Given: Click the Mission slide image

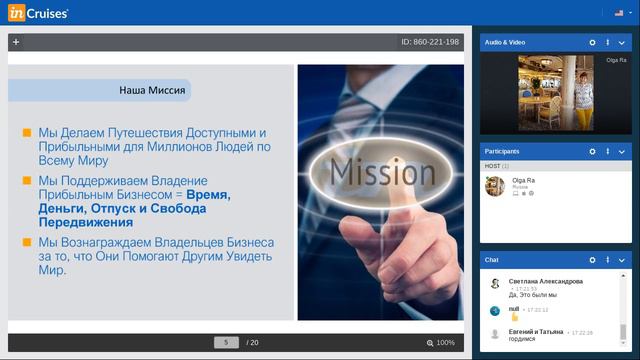Looking at the screenshot, I should (x=380, y=192).
